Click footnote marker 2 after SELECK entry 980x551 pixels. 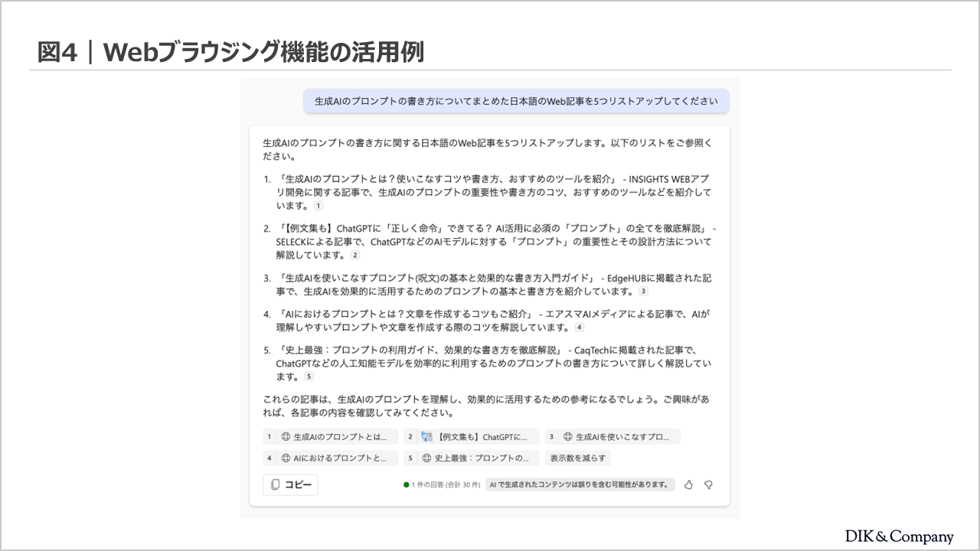click(354, 255)
